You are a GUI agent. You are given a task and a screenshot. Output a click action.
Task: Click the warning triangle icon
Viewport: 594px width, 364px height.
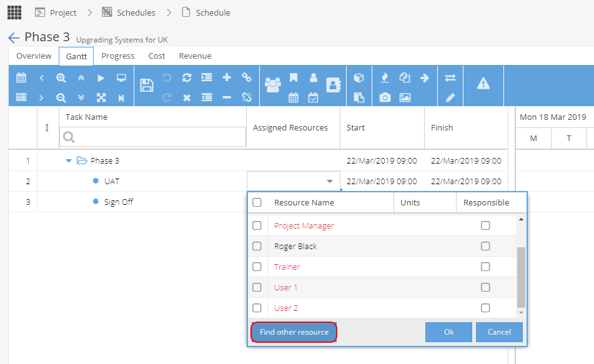point(483,83)
